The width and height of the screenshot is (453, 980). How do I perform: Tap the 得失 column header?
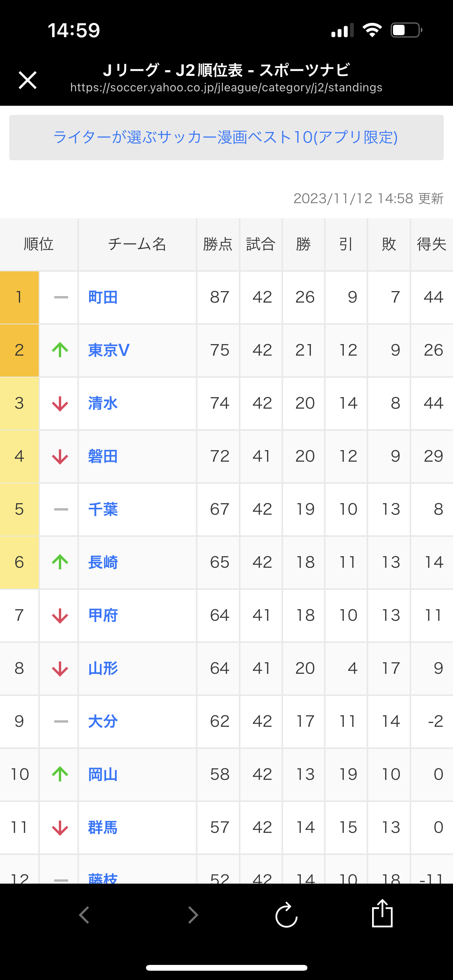point(432,244)
